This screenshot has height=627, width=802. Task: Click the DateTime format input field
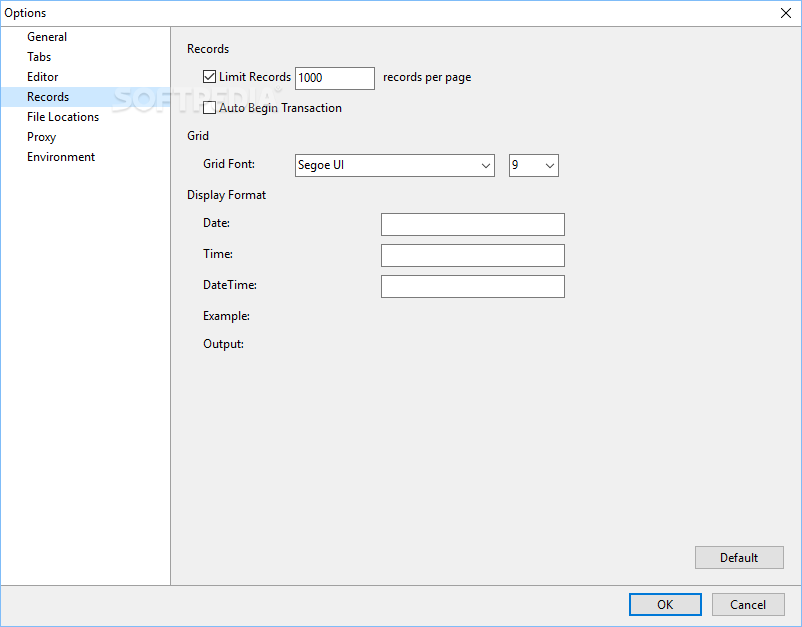[473, 286]
